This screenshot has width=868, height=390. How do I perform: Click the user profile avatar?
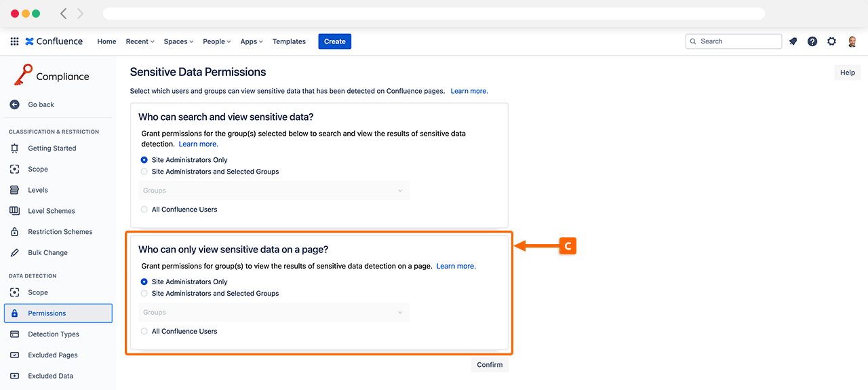pos(852,41)
